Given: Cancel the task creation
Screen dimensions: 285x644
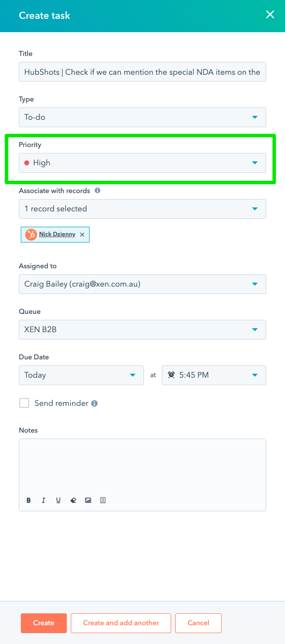Looking at the screenshot, I should pos(198,623).
